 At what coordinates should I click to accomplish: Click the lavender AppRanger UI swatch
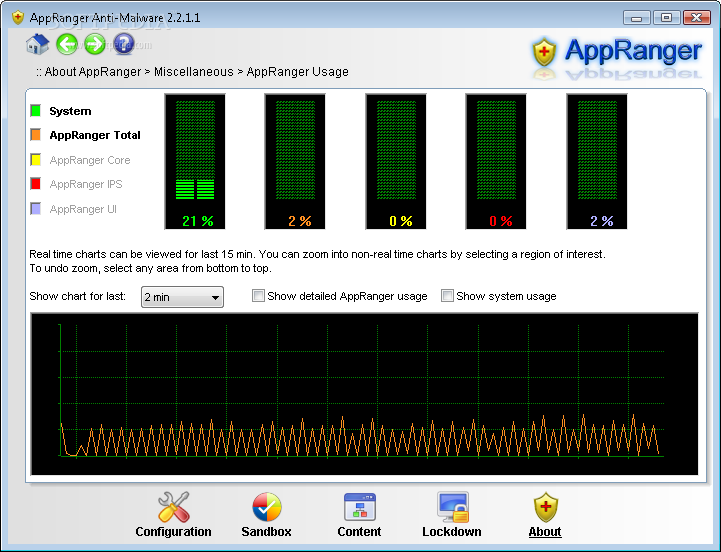point(35,209)
